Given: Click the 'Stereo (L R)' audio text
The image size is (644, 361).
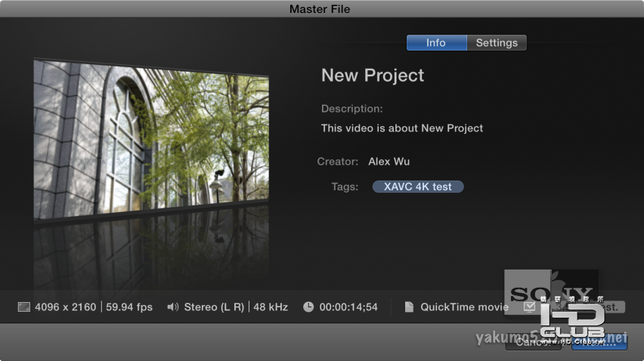Looking at the screenshot, I should pos(214,307).
